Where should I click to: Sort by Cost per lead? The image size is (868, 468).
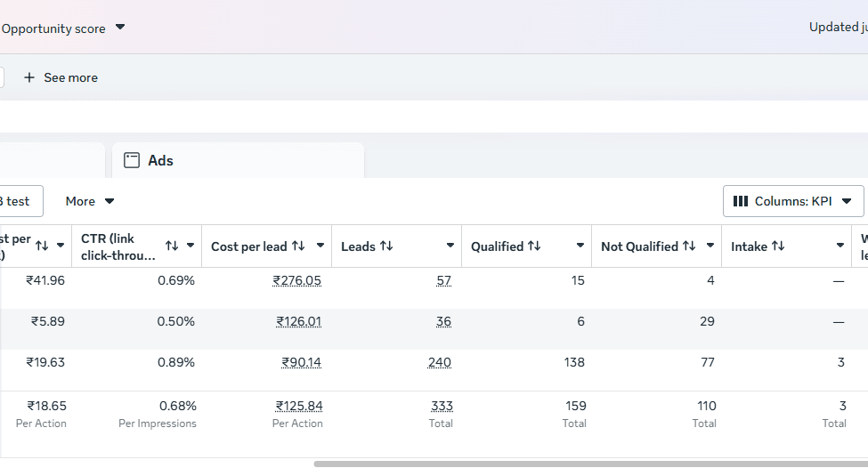pos(298,246)
